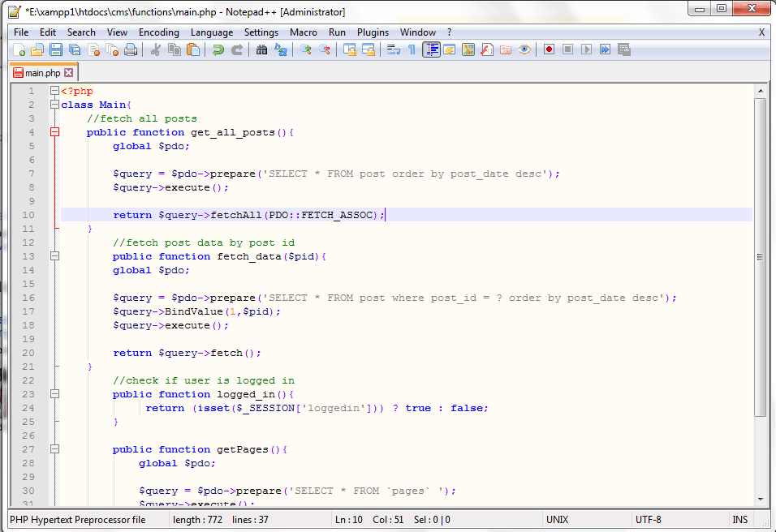Click the Save All toolbar icon

click(x=75, y=49)
